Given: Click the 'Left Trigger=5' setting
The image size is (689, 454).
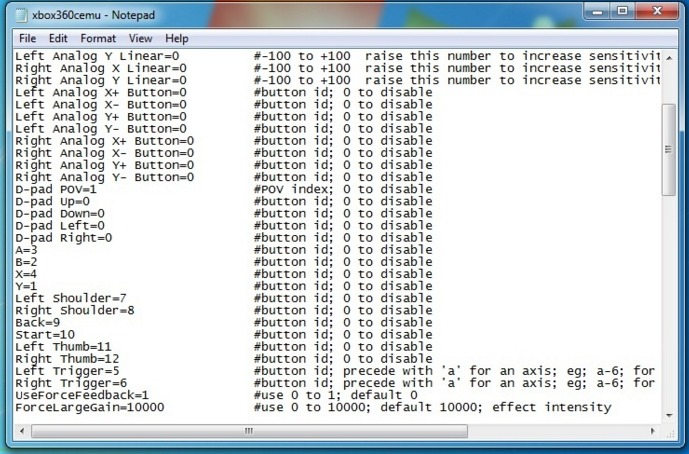Looking at the screenshot, I should point(67,371).
